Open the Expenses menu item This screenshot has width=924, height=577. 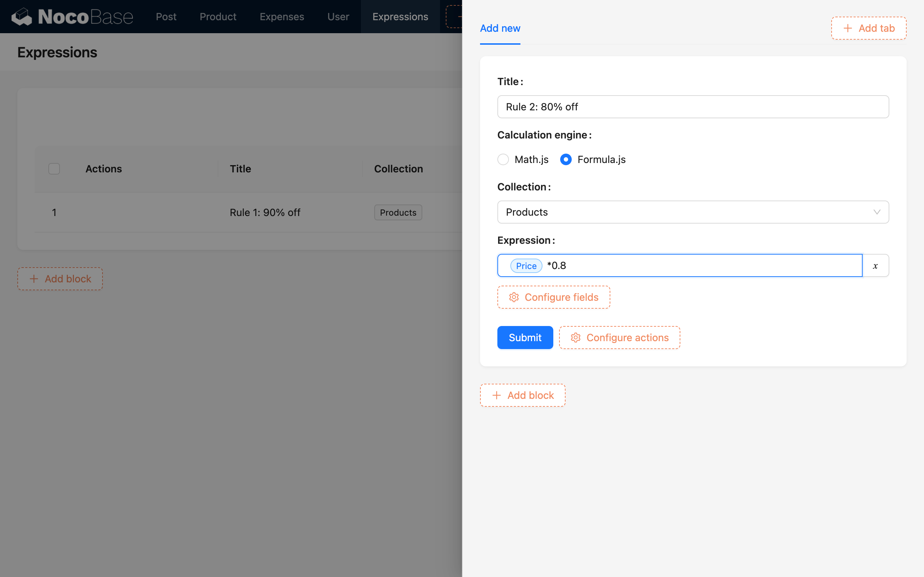(x=282, y=17)
